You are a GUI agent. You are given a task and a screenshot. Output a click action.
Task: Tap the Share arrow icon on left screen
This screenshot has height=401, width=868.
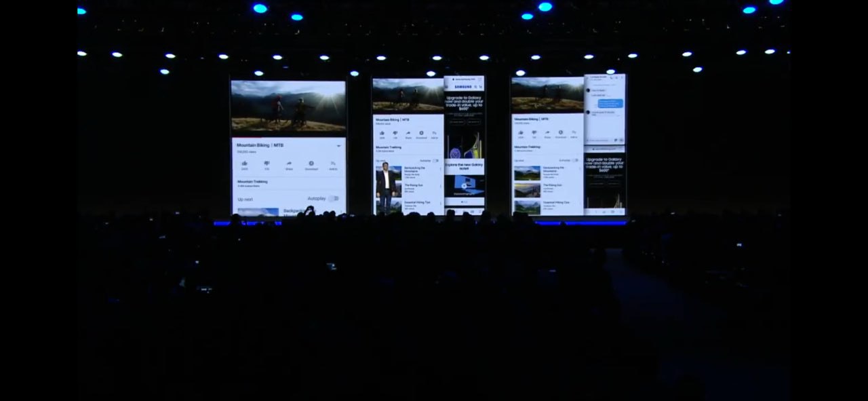point(289,163)
